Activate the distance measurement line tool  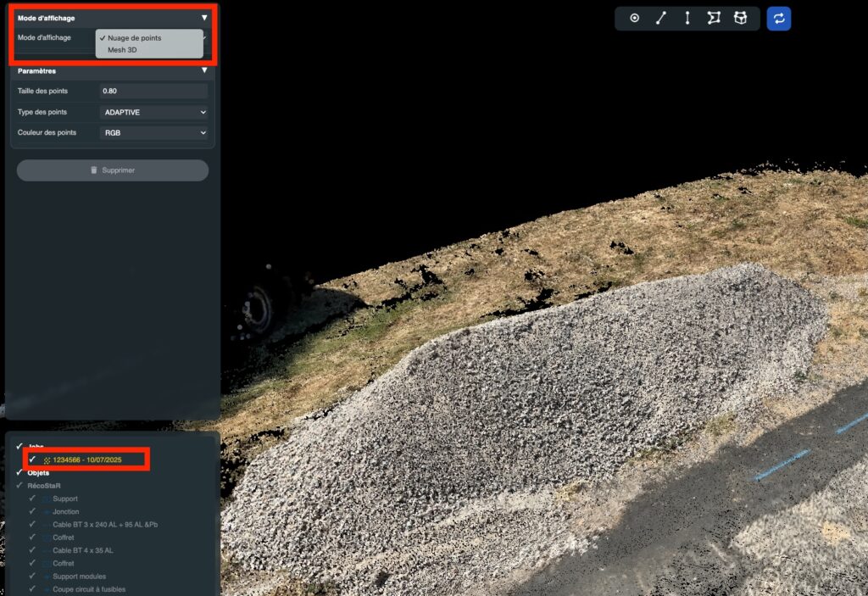660,18
